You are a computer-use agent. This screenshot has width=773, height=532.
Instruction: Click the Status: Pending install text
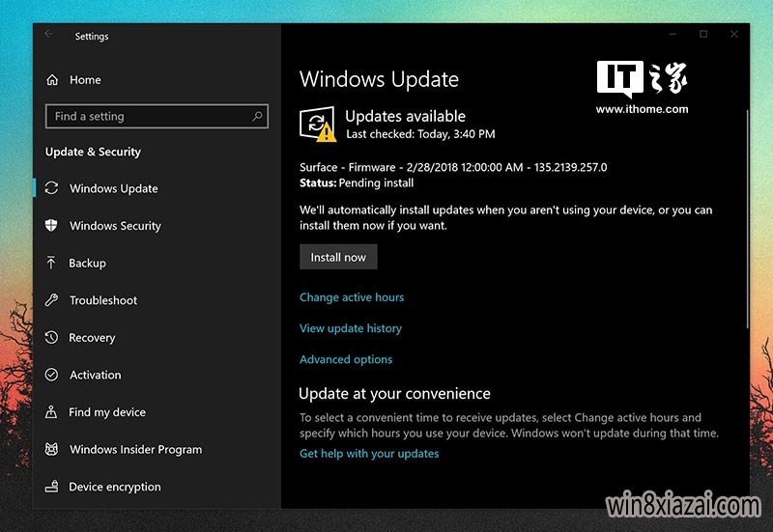(357, 182)
